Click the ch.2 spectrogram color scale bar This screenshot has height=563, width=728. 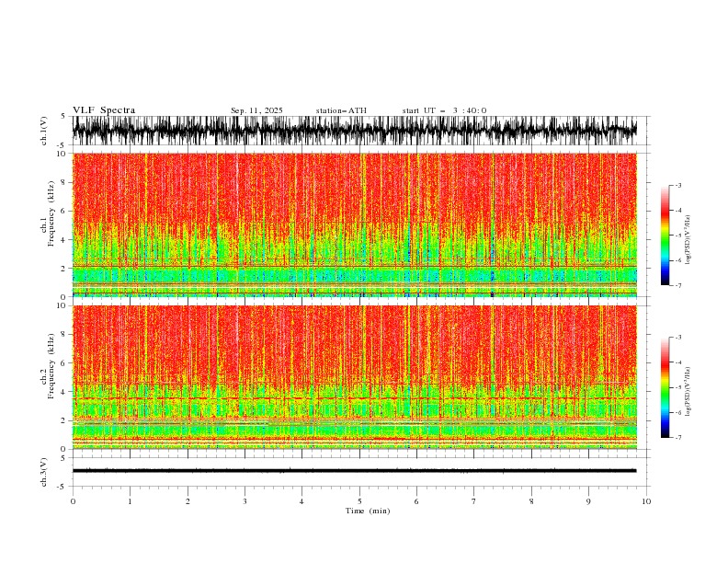coord(665,387)
